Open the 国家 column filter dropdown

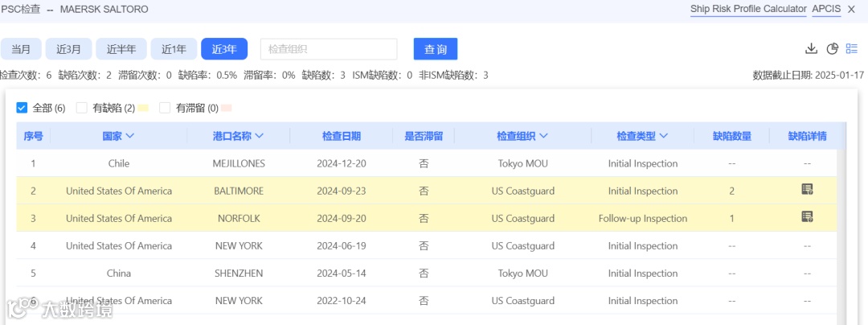point(130,136)
